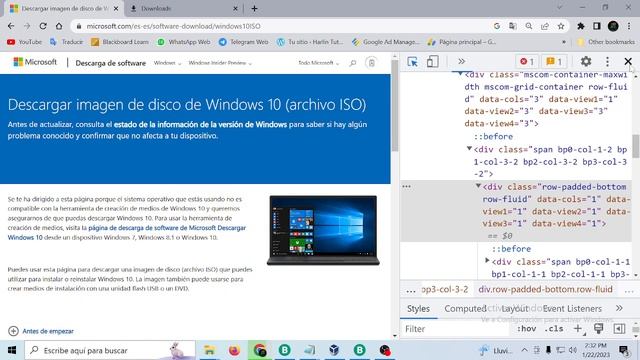Collapse the row-padded-bottom row-fluid div node
This screenshot has height=360, width=640.
coord(478,186)
